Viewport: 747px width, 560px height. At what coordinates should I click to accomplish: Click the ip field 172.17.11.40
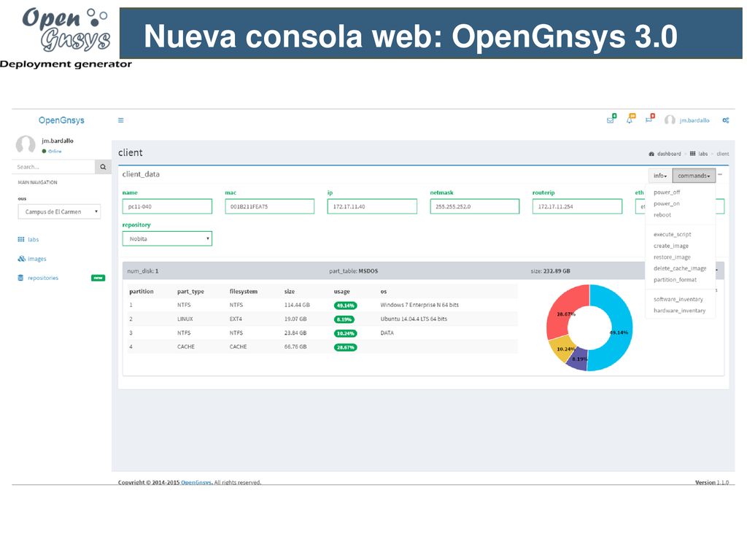pyautogui.click(x=372, y=206)
